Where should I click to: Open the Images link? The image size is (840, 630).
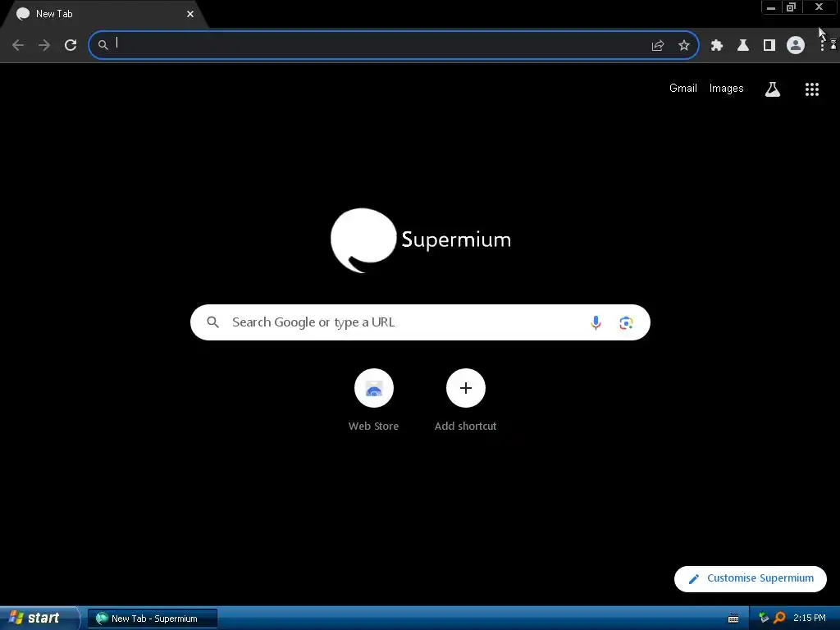(727, 89)
